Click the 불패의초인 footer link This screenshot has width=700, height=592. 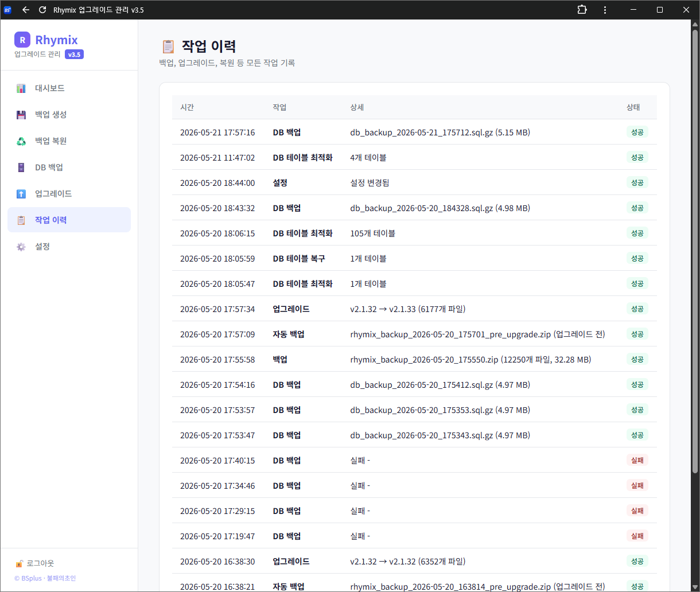61,578
